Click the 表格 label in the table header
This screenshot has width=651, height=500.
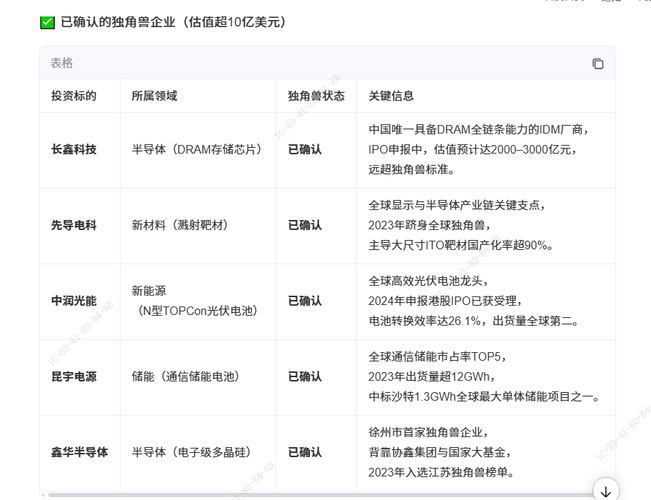point(61,63)
